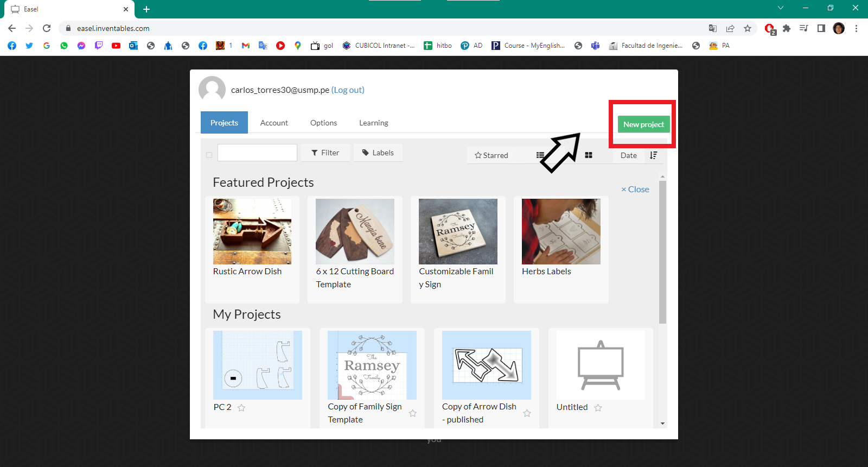Open the CUBICOL Intranet bookmark
The width and height of the screenshot is (868, 467).
[379, 46]
